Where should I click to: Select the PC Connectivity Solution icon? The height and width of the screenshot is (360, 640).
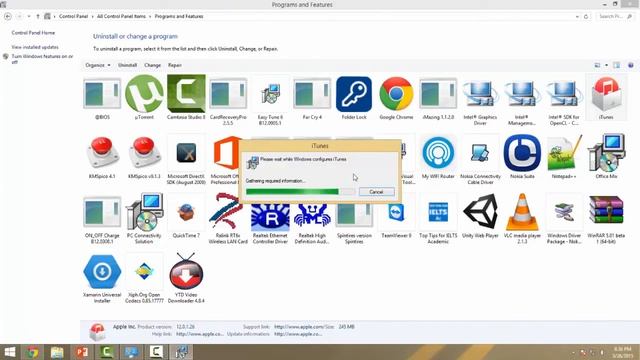point(144,212)
